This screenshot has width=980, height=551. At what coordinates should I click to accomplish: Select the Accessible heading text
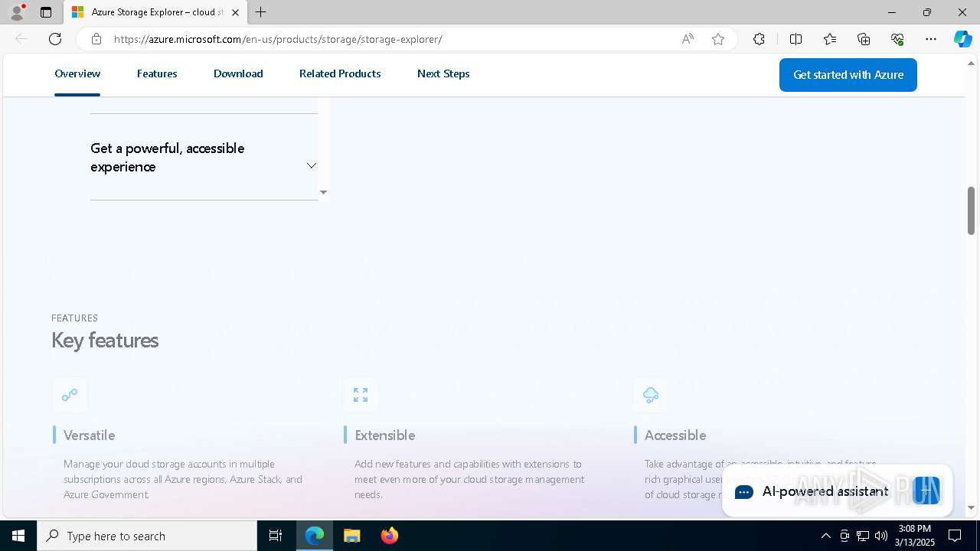675,435
